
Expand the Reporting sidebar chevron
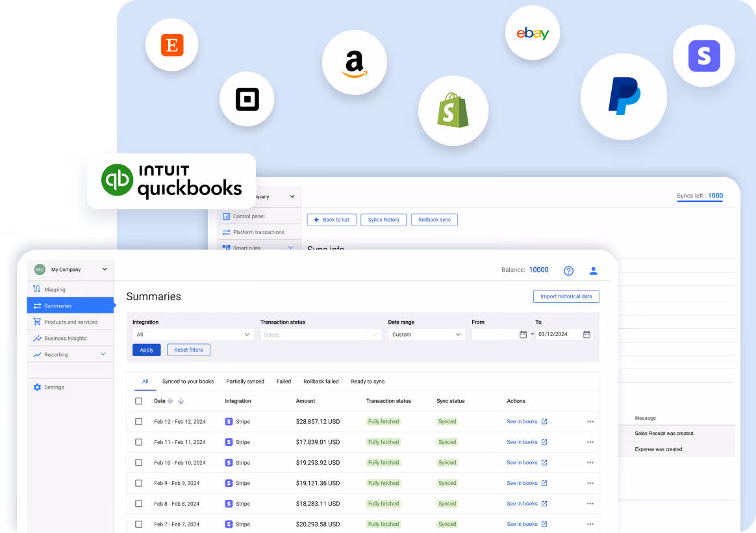[103, 354]
